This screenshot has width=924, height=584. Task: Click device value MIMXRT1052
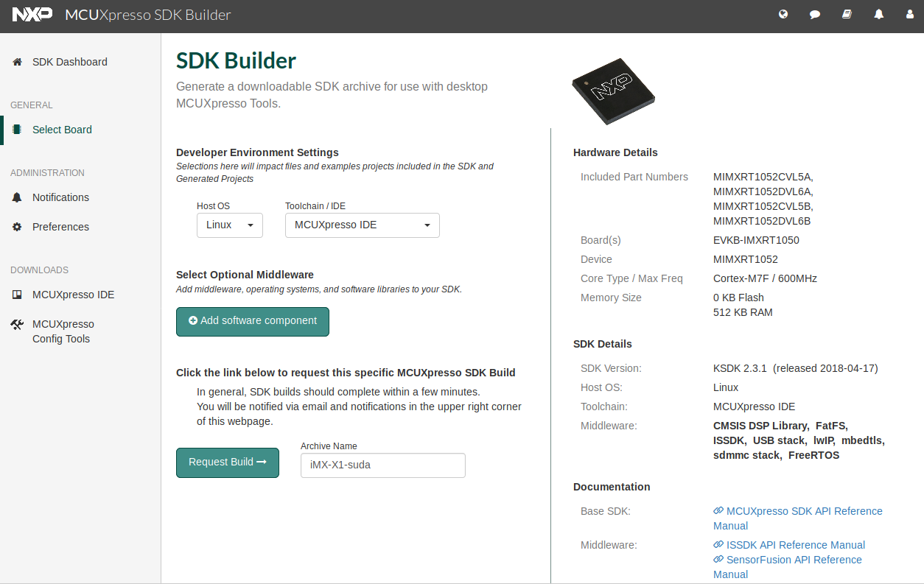click(746, 259)
